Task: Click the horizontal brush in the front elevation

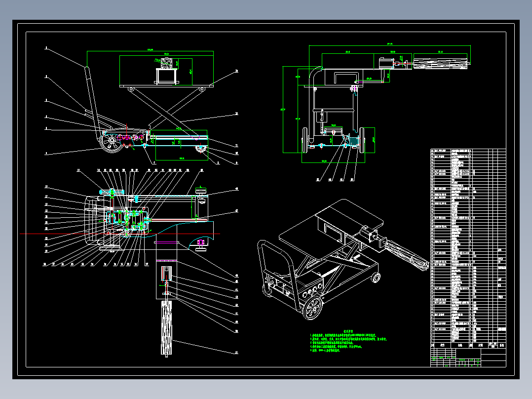Action: point(440,64)
